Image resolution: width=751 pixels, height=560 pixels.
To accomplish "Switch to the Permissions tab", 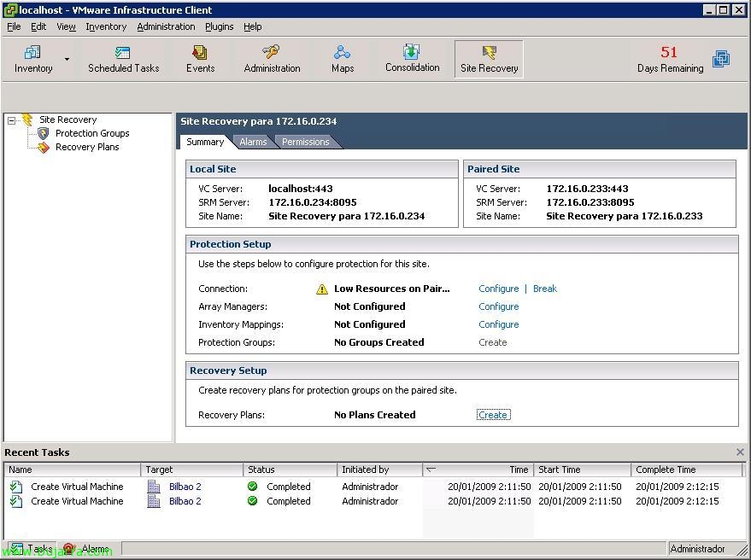I will click(x=306, y=142).
